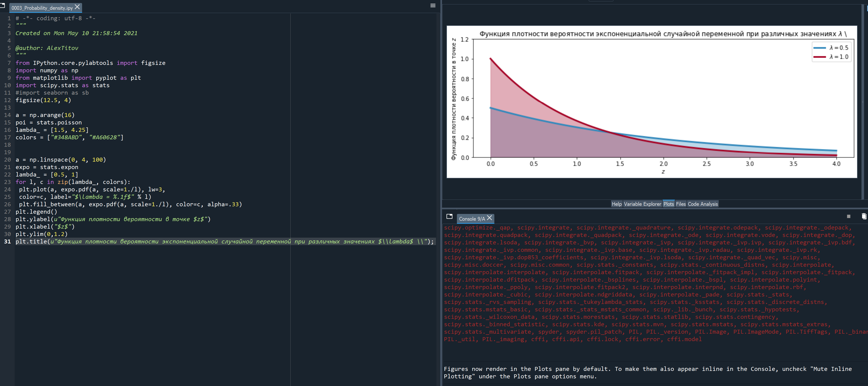Select the Console 9/A tab
The width and height of the screenshot is (868, 386).
pyautogui.click(x=471, y=219)
